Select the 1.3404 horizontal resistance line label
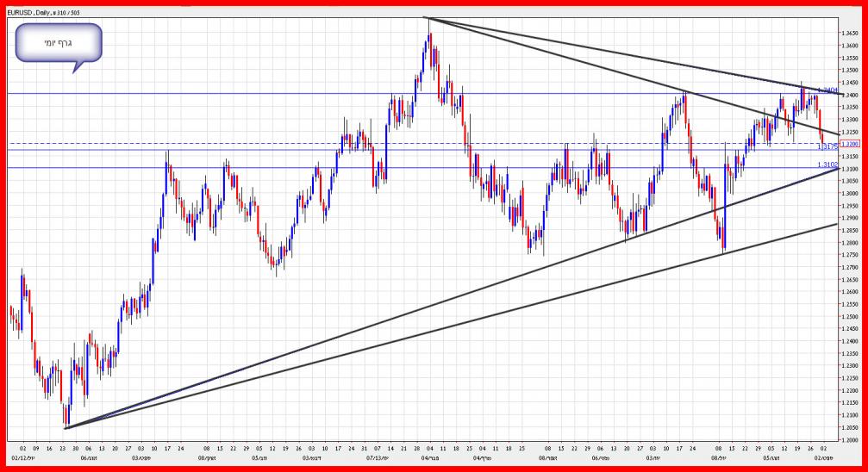868x472 pixels. point(827,90)
